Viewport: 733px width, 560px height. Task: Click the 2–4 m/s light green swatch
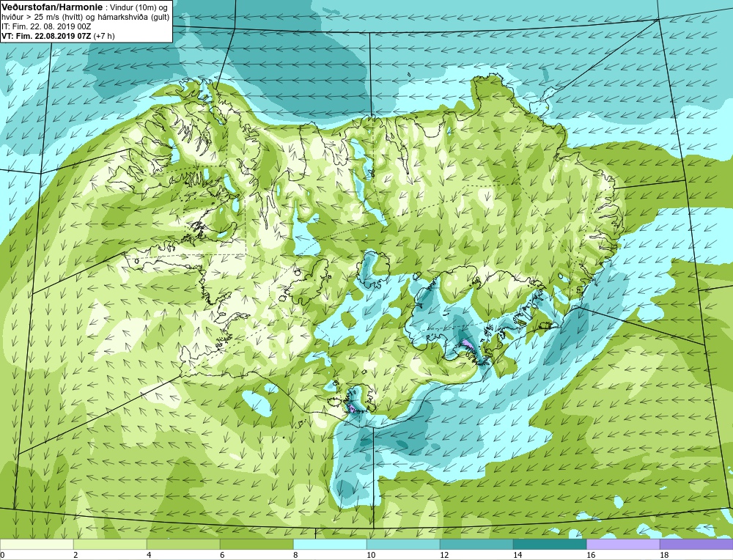111,545
